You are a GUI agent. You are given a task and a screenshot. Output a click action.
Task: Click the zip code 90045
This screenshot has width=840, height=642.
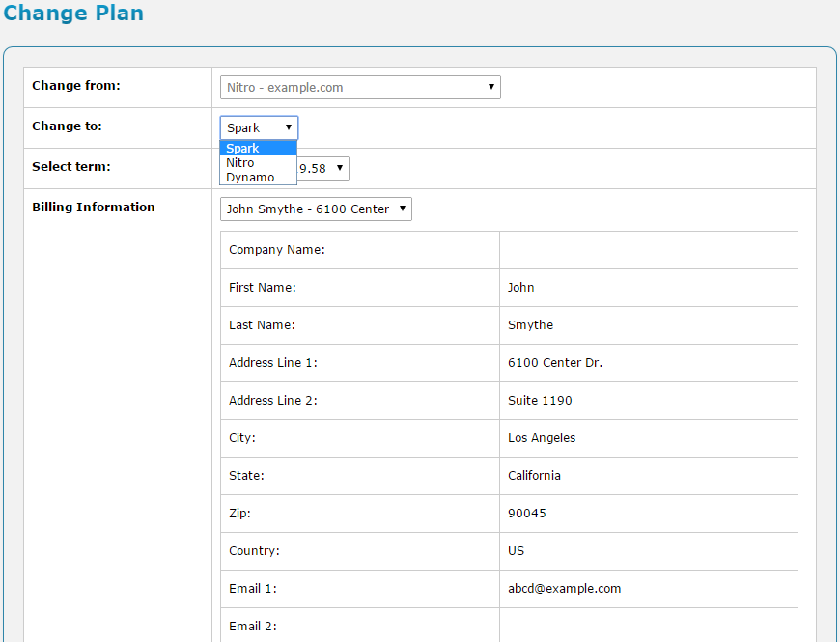click(x=526, y=514)
